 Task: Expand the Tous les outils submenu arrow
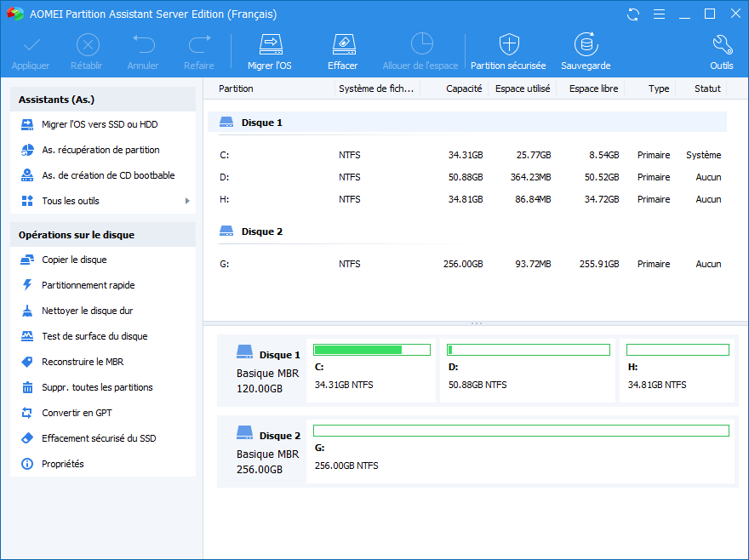(x=187, y=201)
